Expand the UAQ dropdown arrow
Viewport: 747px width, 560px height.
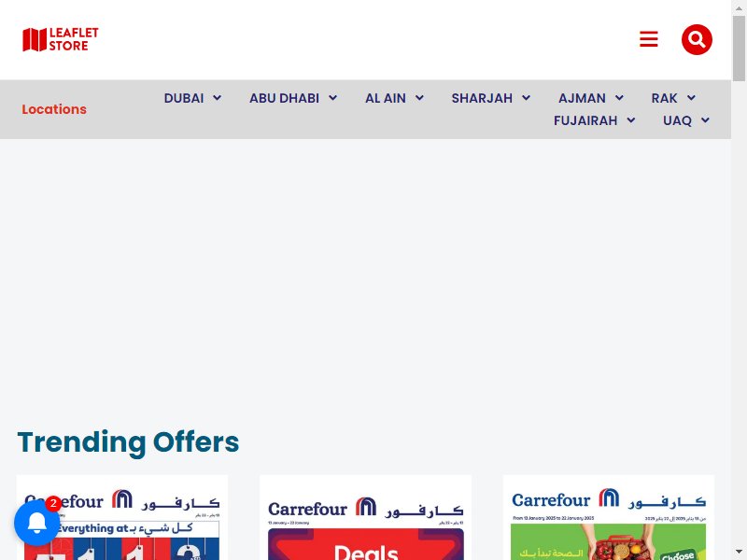[705, 120]
